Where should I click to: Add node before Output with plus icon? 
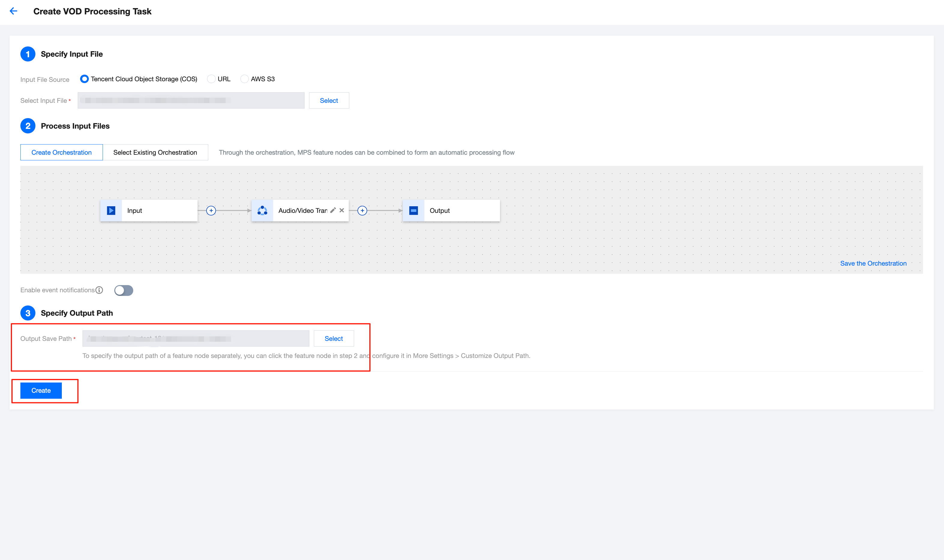tap(362, 210)
